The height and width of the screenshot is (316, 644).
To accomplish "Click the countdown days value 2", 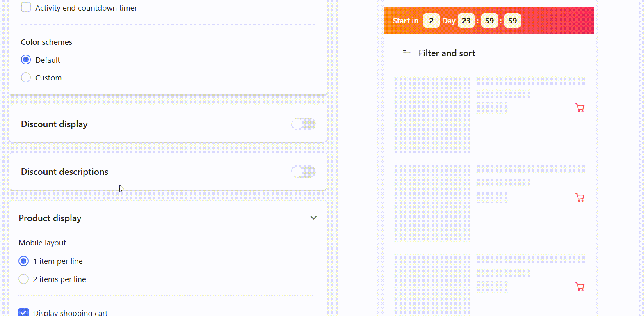I will [x=431, y=21].
